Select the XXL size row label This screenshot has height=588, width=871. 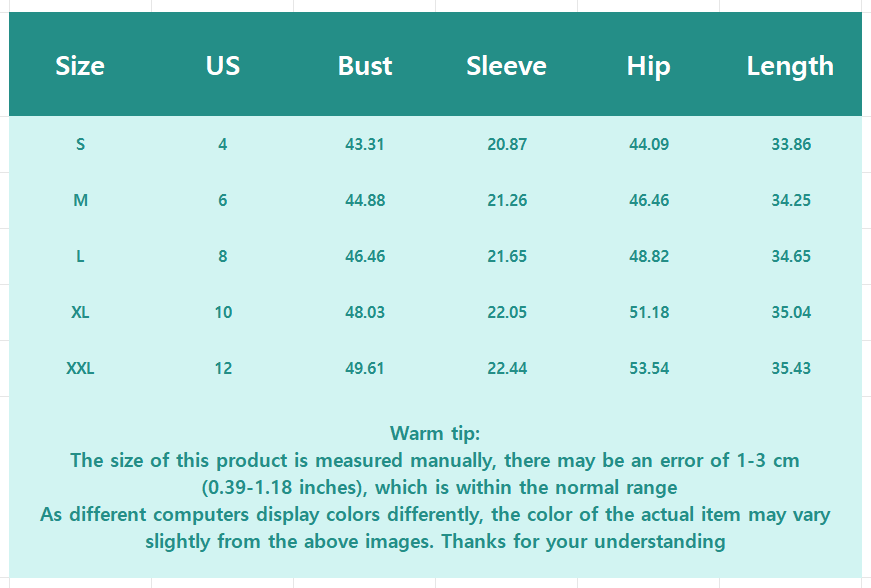coord(80,368)
